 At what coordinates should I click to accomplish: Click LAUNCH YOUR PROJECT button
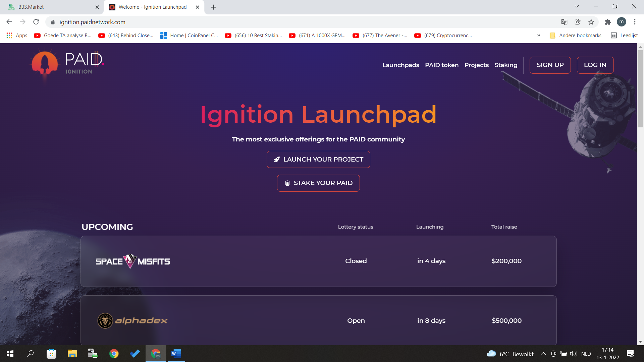[318, 160]
